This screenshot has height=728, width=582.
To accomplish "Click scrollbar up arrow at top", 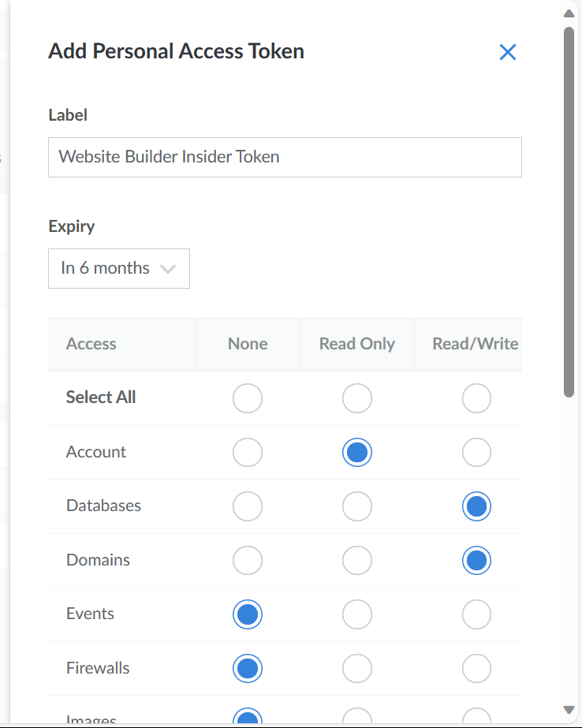I will coord(569,13).
